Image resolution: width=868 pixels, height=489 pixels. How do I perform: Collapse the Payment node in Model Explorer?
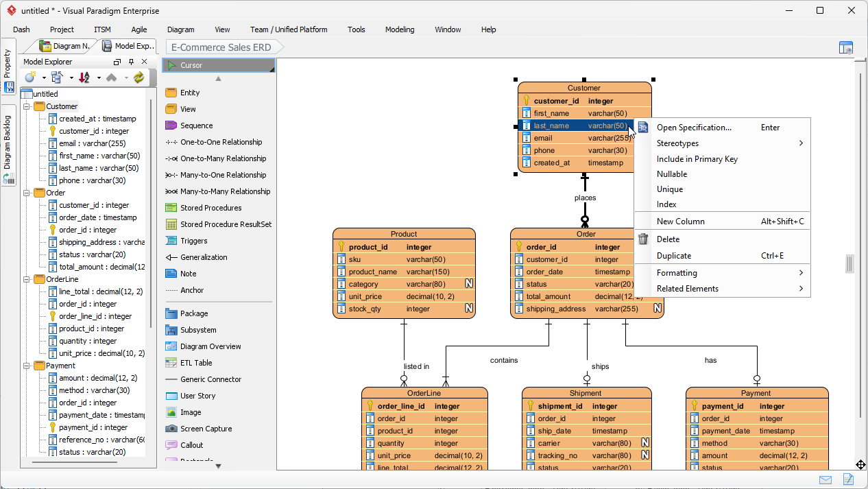[27, 366]
